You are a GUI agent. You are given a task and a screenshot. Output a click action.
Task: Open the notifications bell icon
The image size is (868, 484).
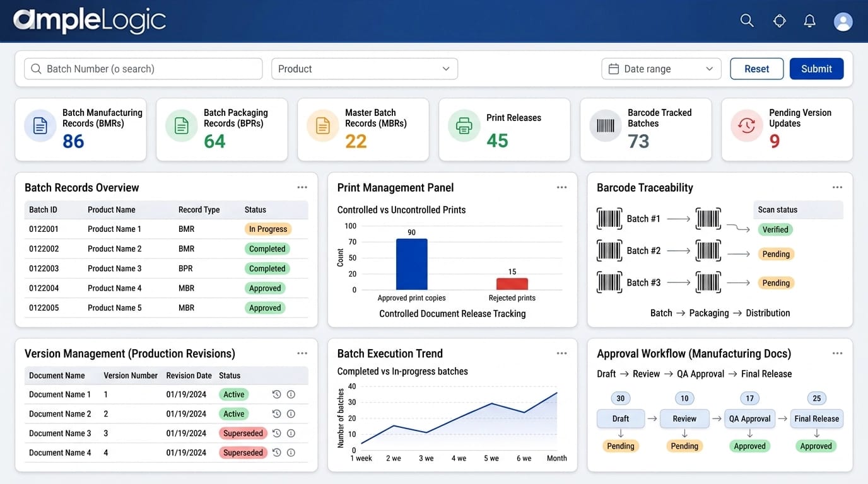coord(810,21)
